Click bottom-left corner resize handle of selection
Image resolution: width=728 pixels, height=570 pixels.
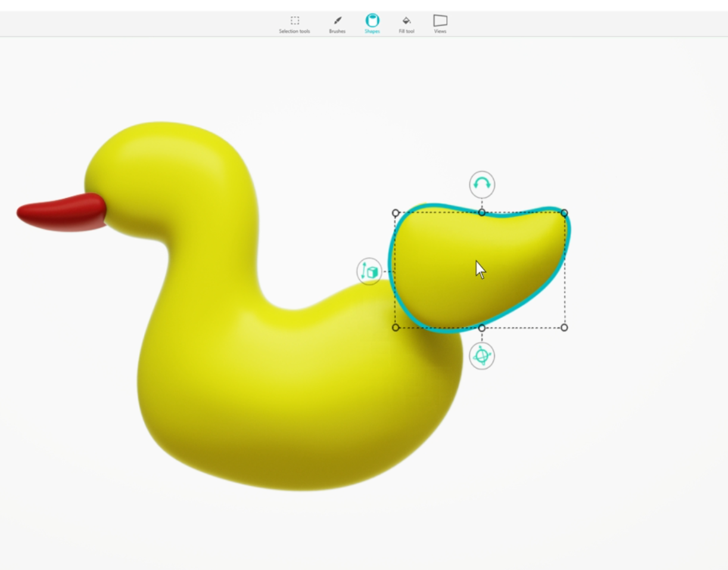point(396,327)
